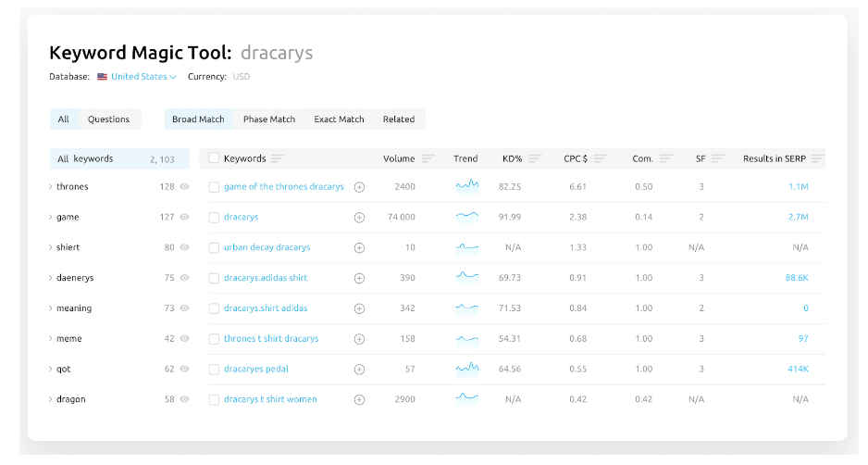Click the add icon next to dracarys keyword
This screenshot has width=868, height=465.
[359, 218]
